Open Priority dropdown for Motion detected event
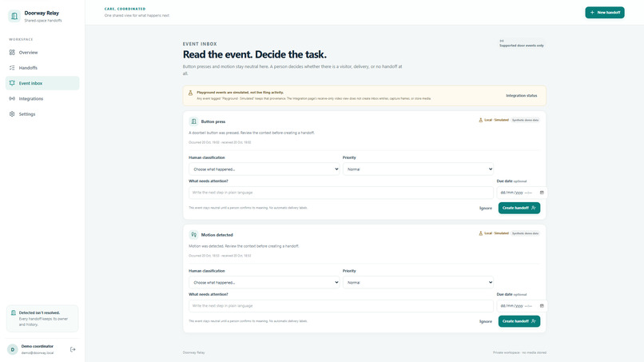This screenshot has width=644, height=362. pos(418,283)
